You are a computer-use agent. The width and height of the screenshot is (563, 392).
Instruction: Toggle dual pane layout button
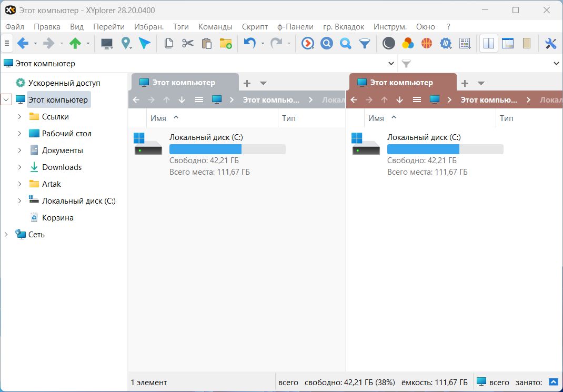click(x=489, y=44)
